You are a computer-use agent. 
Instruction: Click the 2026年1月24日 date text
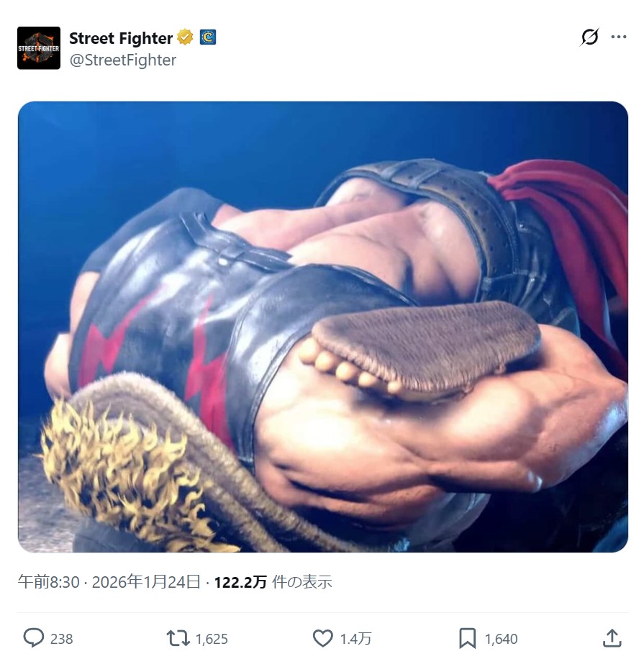(146, 582)
